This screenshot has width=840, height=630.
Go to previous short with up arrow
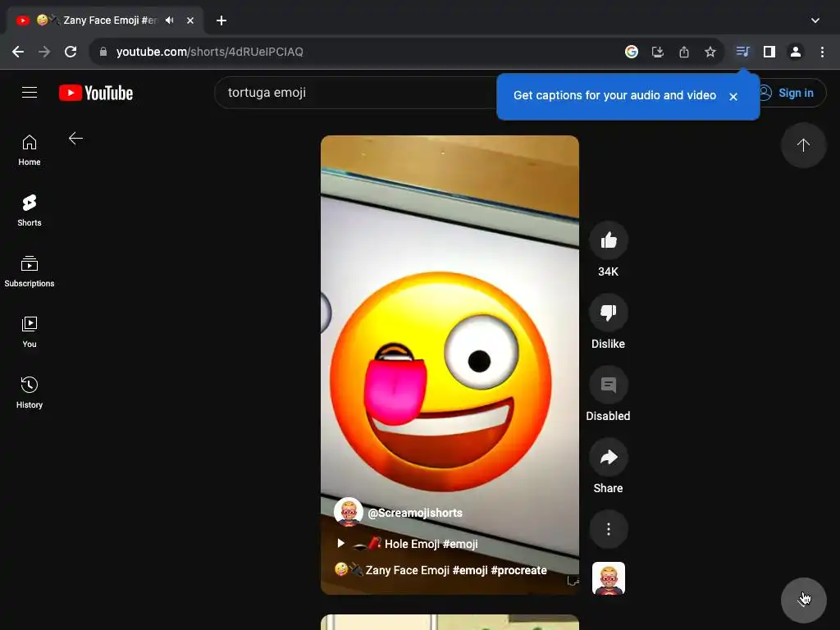803,145
